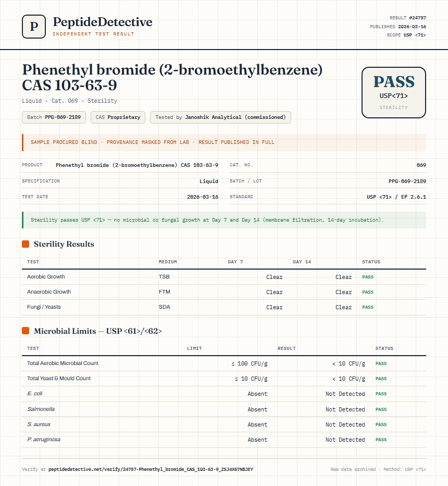
Task: Click the CAT. NO. value 069
Action: click(421, 165)
